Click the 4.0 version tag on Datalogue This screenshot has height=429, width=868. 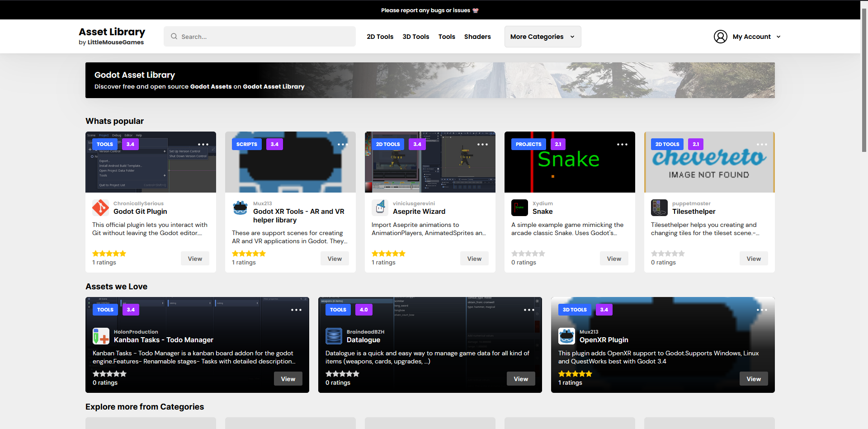(364, 310)
